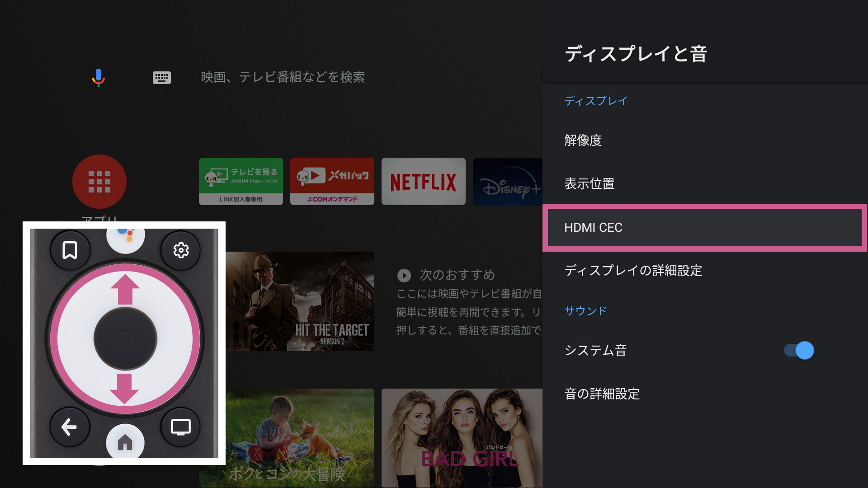This screenshot has height=488, width=868.
Task: Open the red Apps grid icon
Action: pyautogui.click(x=99, y=182)
